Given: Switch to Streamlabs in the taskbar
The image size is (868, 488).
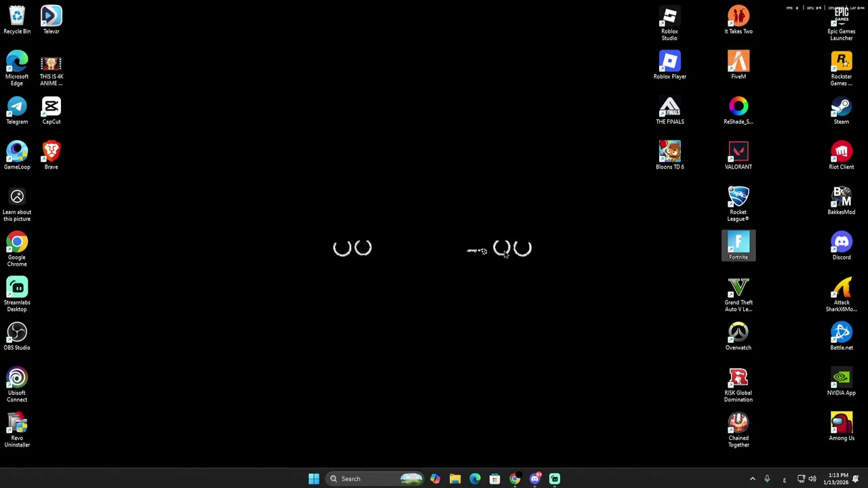Looking at the screenshot, I should click(555, 479).
